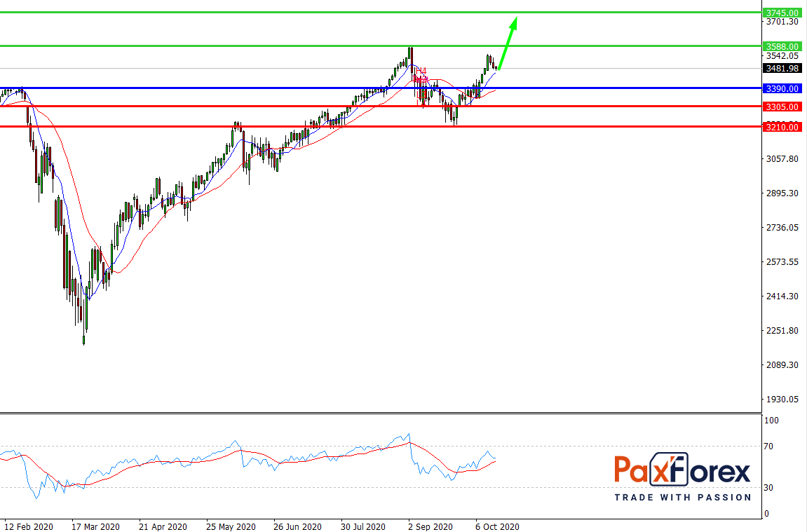This screenshot has height=532, width=807.
Task: Click the 17 Mar 2020 date label
Action: click(95, 526)
